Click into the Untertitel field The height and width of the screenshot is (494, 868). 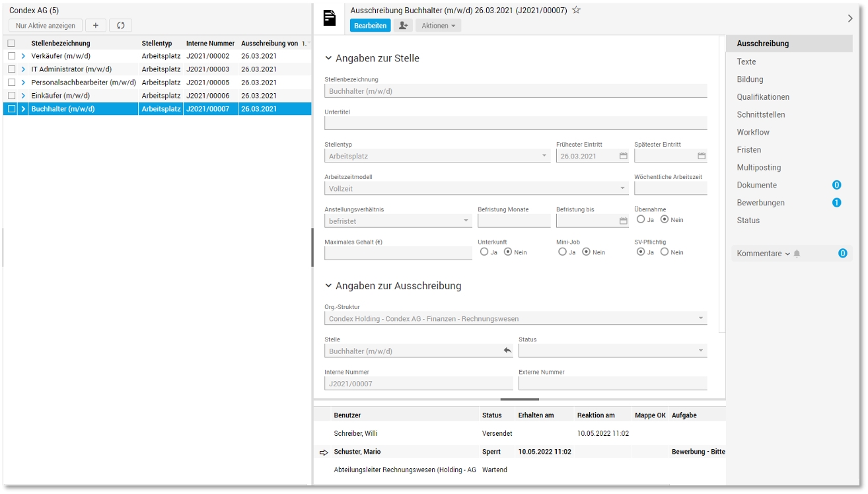tap(516, 123)
